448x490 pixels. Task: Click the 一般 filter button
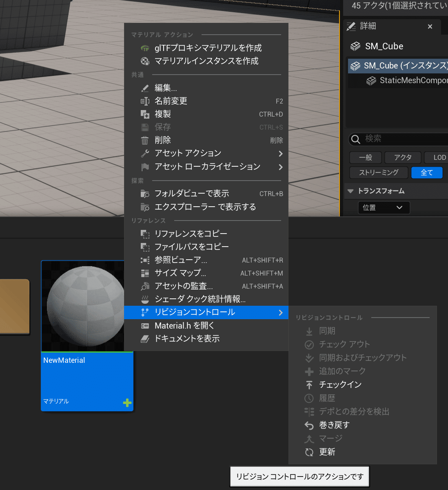(366, 157)
